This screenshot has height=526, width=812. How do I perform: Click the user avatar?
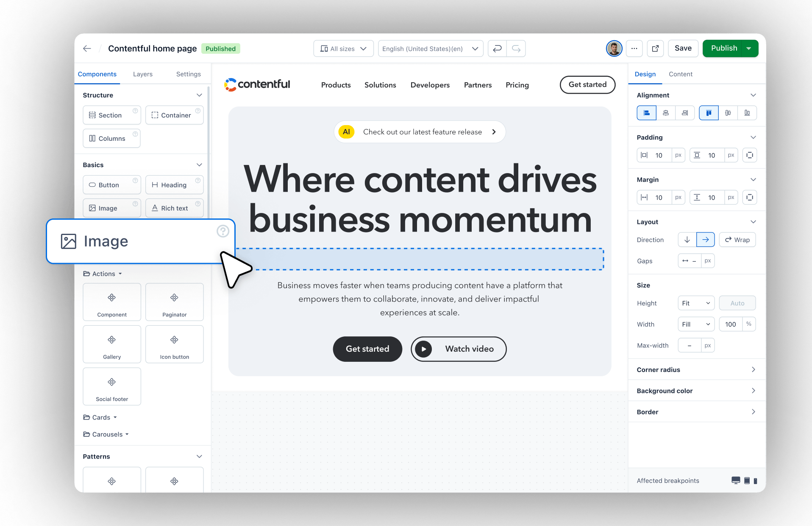tap(614, 48)
